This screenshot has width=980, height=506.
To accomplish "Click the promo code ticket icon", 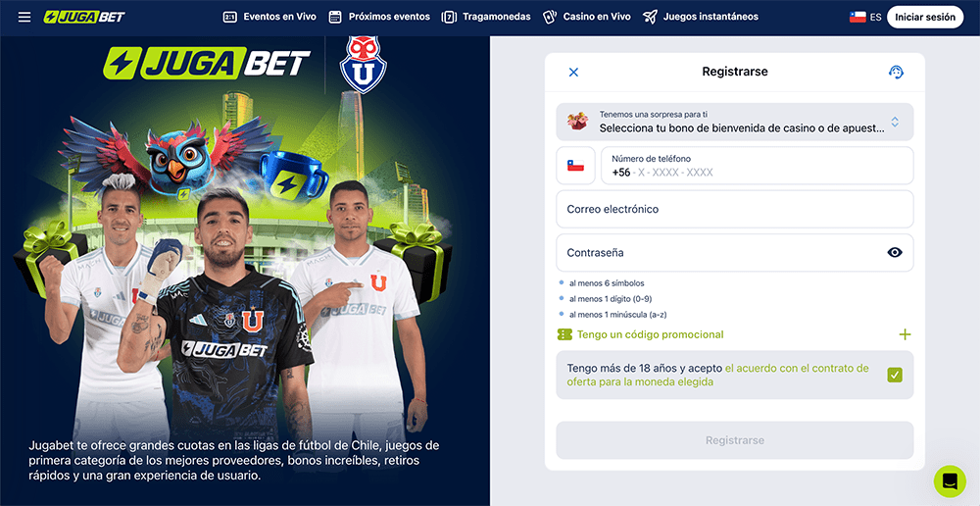I will [564, 334].
